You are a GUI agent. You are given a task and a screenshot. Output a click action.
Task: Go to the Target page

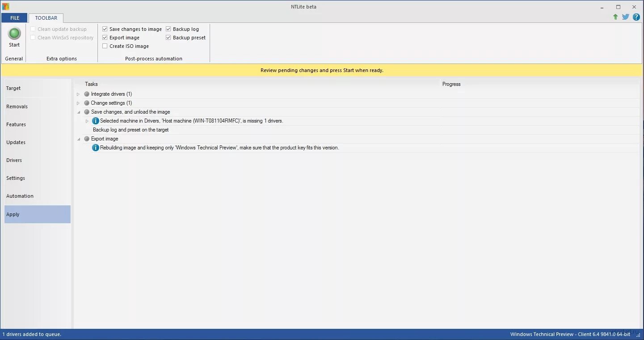(38, 88)
